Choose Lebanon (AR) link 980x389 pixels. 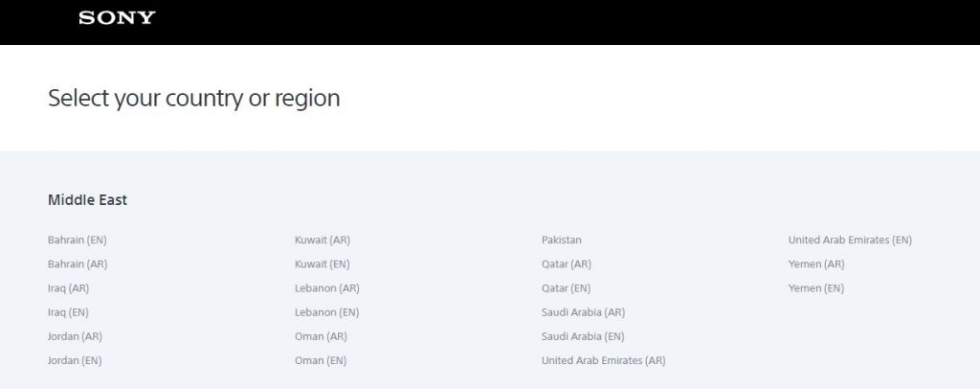[327, 288]
